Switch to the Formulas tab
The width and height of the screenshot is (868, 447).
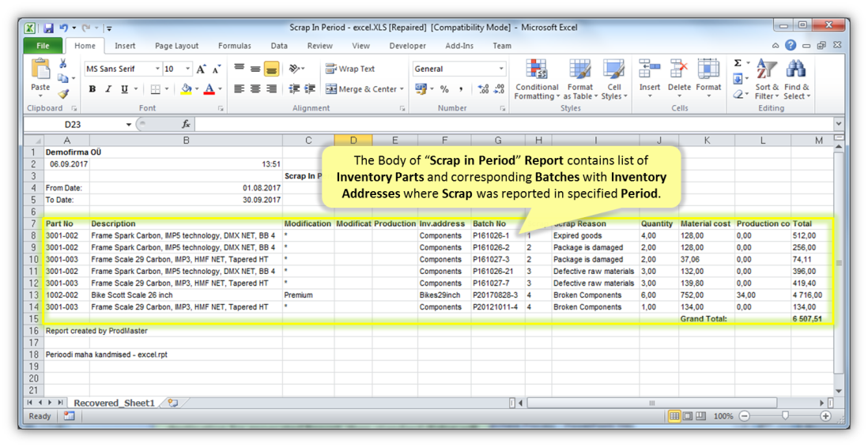click(235, 46)
